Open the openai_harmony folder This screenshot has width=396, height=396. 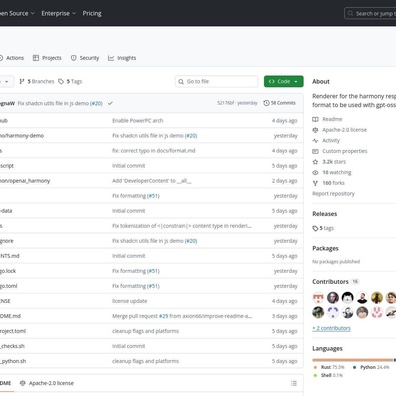point(25,181)
